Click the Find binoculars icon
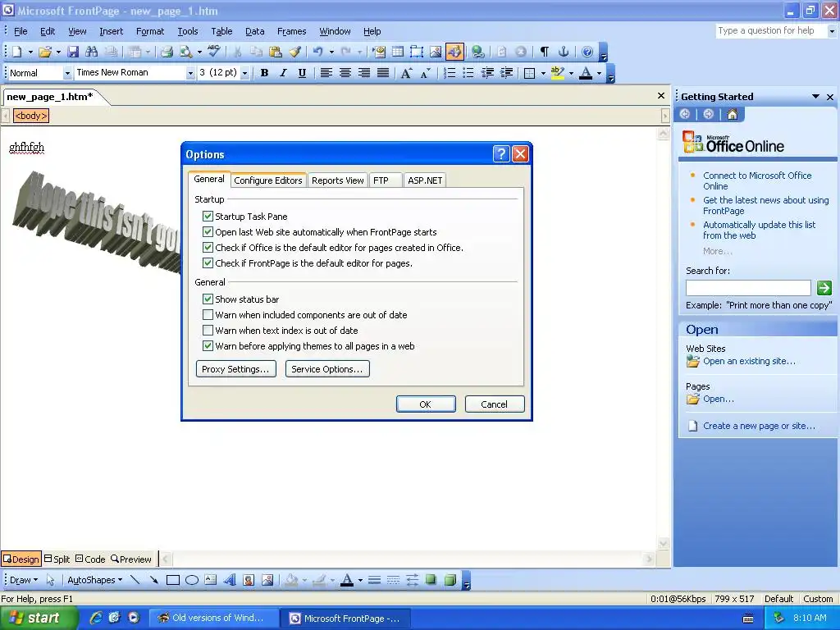Image resolution: width=840 pixels, height=630 pixels. click(92, 52)
